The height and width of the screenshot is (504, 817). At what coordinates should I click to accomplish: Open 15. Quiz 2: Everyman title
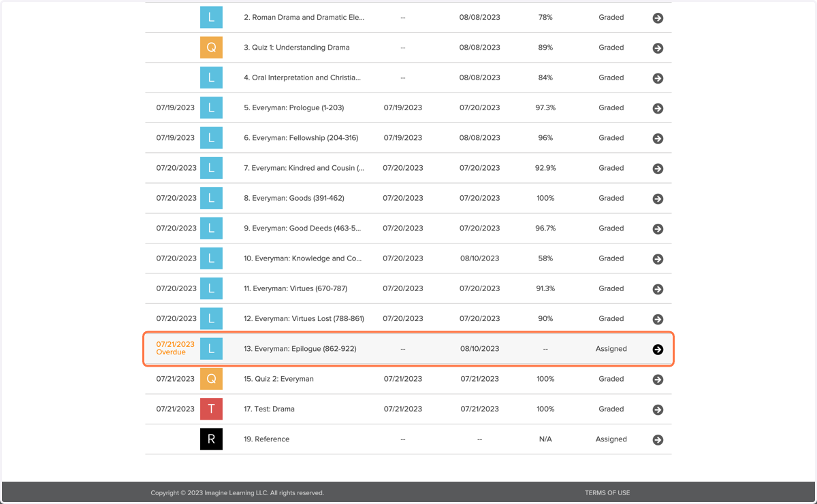279,379
